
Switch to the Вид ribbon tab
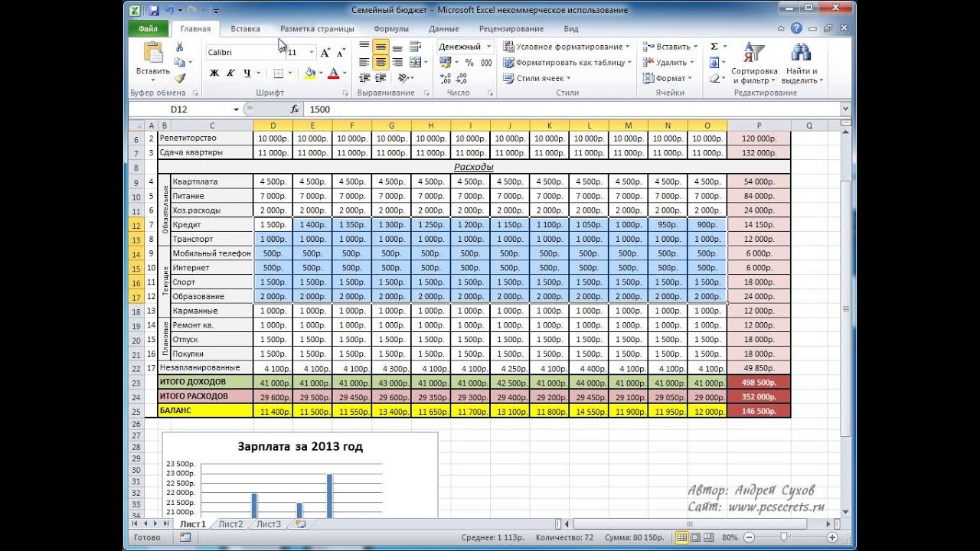pos(571,29)
